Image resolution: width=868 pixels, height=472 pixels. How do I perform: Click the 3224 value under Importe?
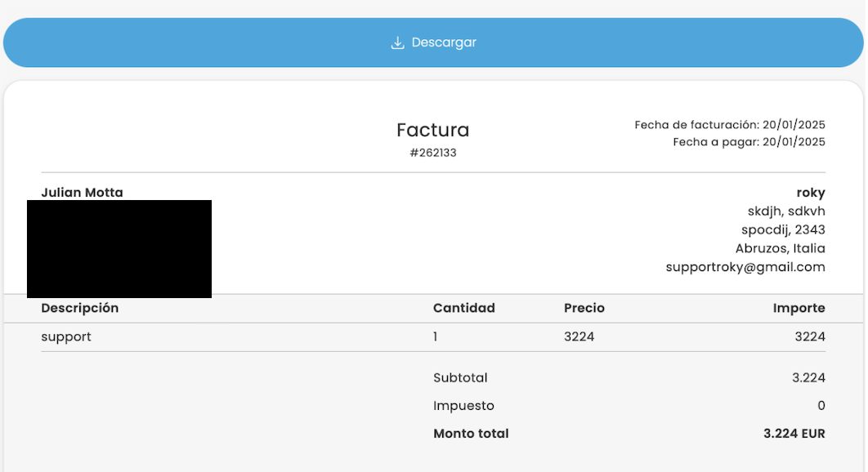[x=810, y=336]
